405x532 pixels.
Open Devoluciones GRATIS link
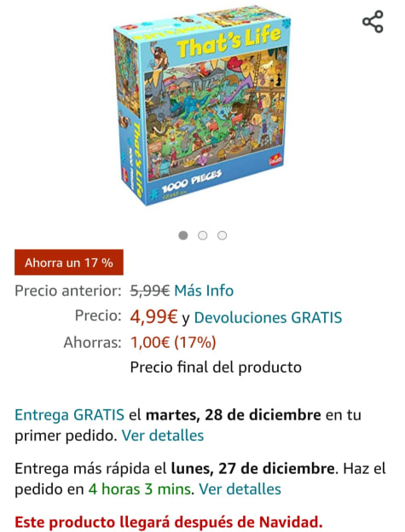pos(268,317)
